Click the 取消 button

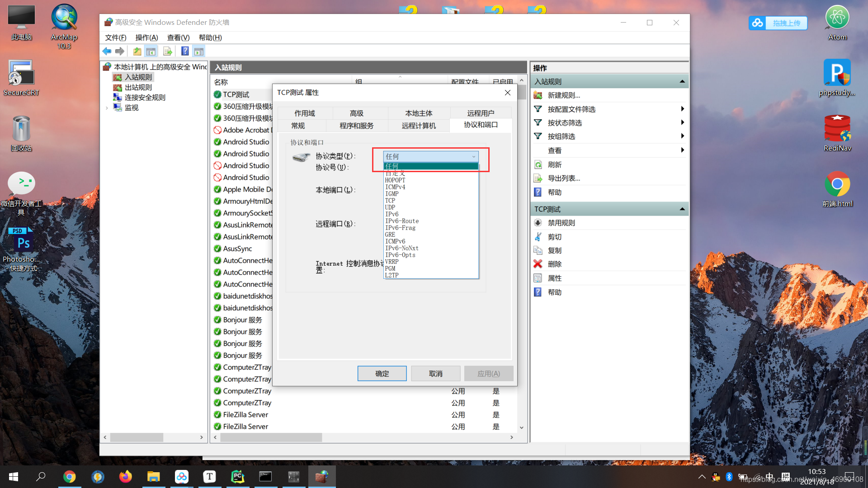(435, 374)
